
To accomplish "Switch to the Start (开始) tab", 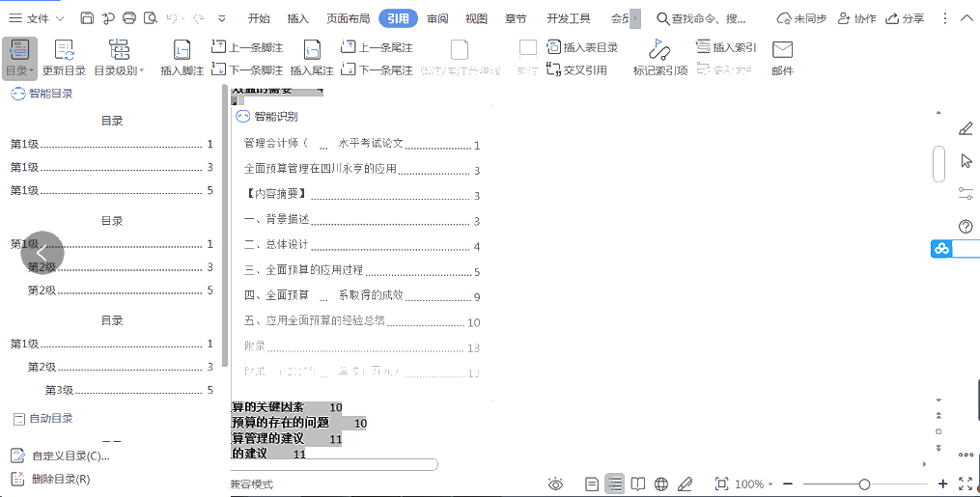I will 259,18.
